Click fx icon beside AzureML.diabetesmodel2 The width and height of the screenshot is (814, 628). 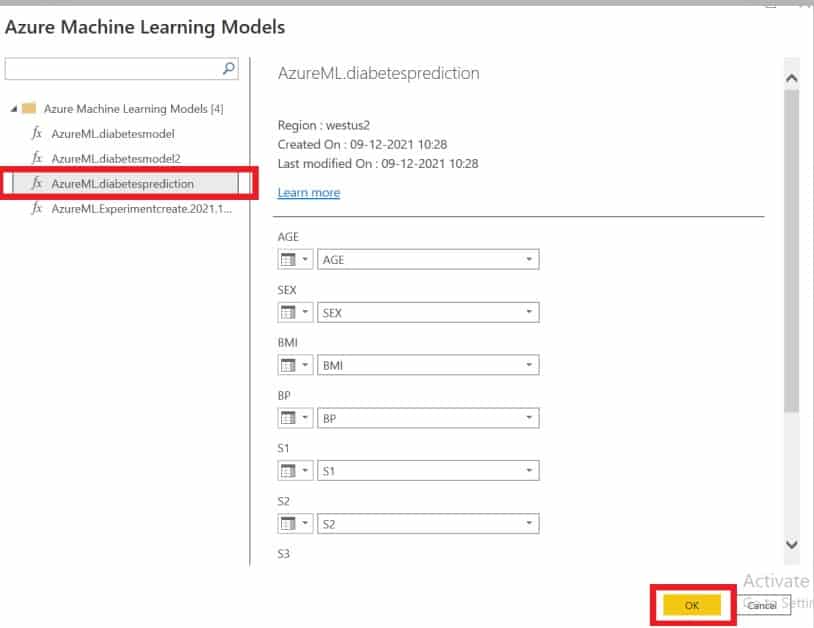[x=36, y=158]
